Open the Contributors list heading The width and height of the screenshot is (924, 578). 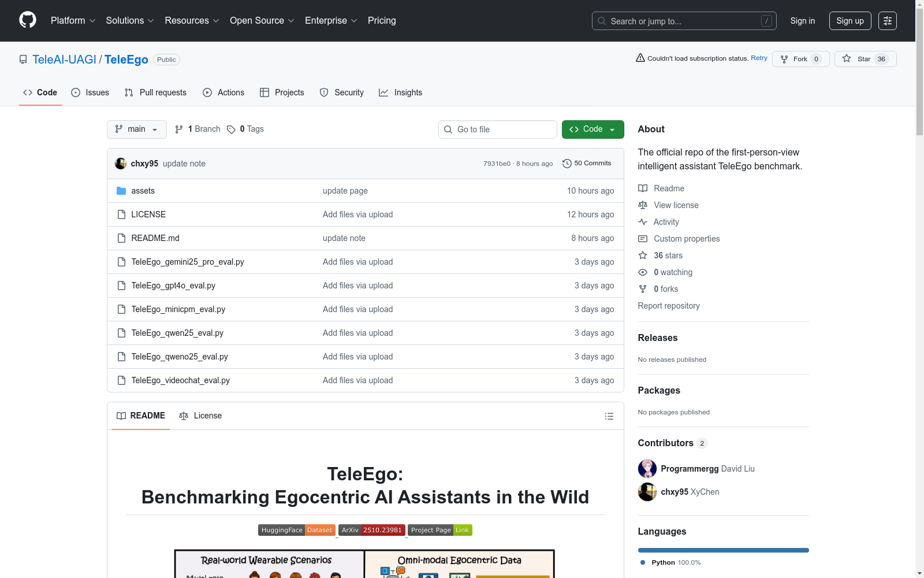[672, 443]
